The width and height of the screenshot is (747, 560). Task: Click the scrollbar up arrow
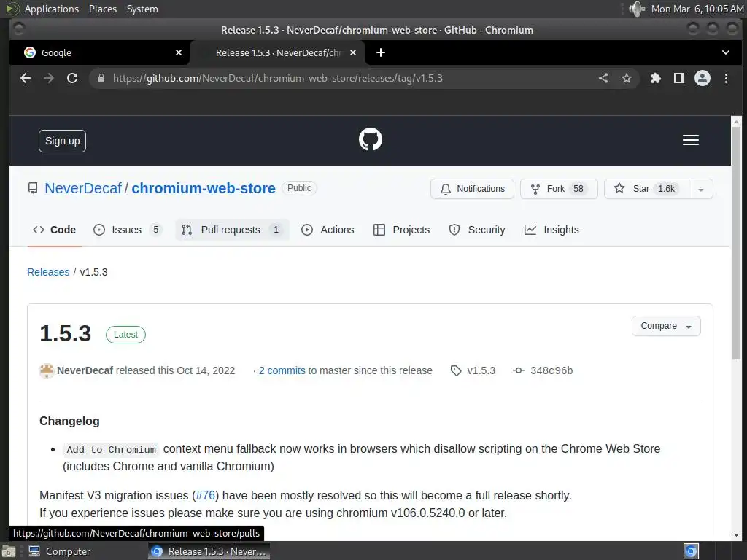point(737,122)
